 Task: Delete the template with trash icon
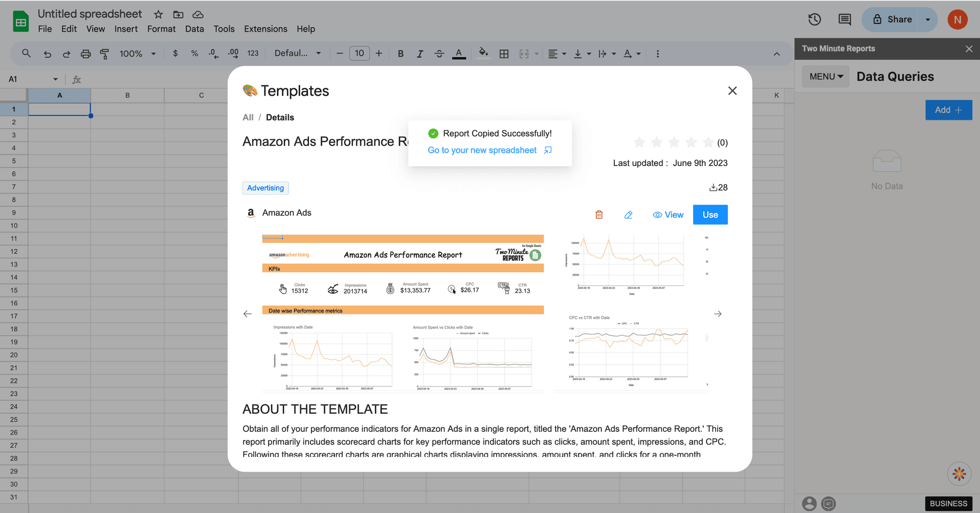click(599, 215)
